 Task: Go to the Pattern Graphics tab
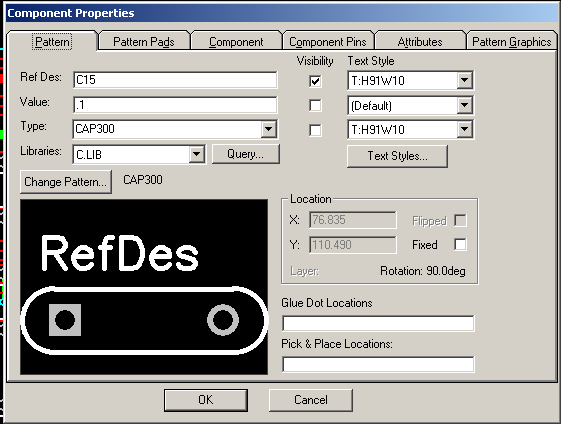click(512, 42)
